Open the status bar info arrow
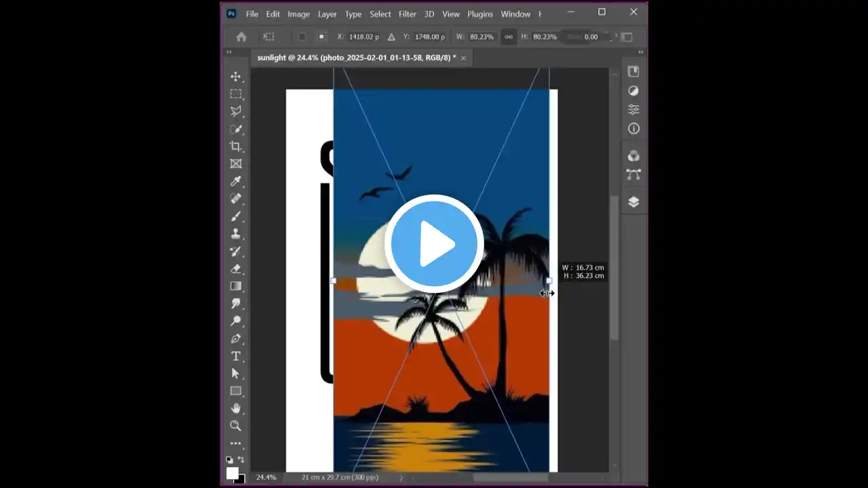Screen dimensions: 868x488 pyautogui.click(x=401, y=477)
